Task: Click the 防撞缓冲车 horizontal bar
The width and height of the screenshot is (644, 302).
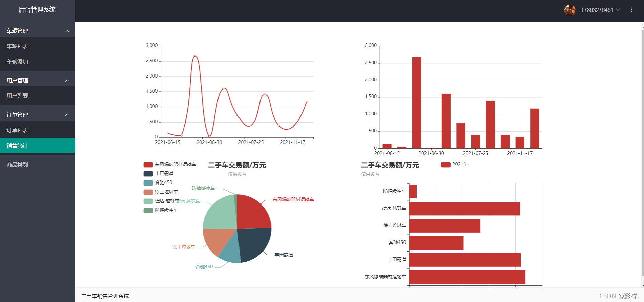Action: tap(413, 191)
